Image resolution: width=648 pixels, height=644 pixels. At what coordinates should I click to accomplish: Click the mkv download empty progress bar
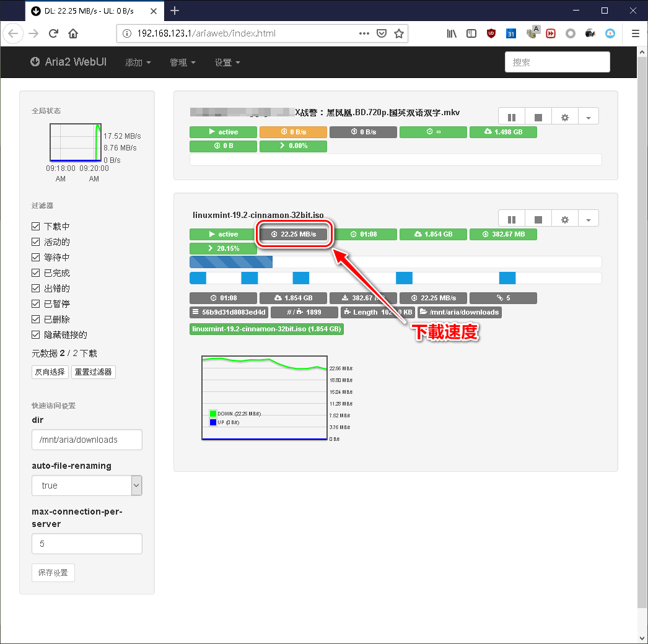395,160
